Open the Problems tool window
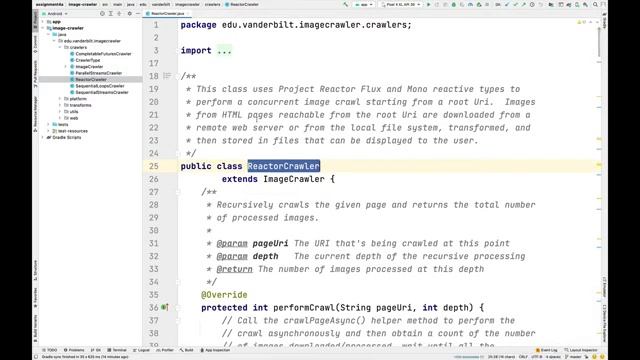The width and height of the screenshot is (640, 360). coord(74,350)
